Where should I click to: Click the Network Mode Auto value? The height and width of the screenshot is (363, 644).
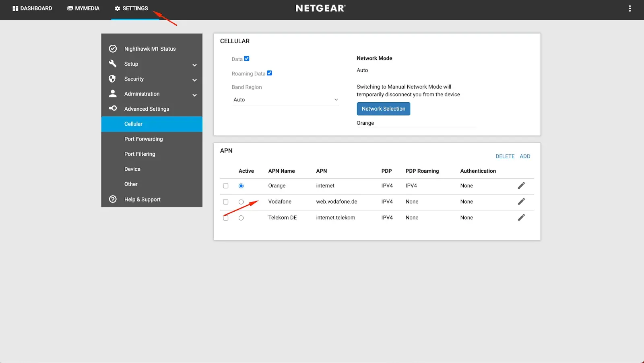click(362, 70)
